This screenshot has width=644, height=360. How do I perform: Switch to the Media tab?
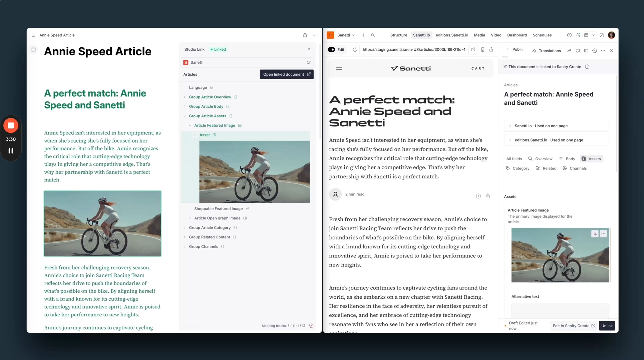479,35
